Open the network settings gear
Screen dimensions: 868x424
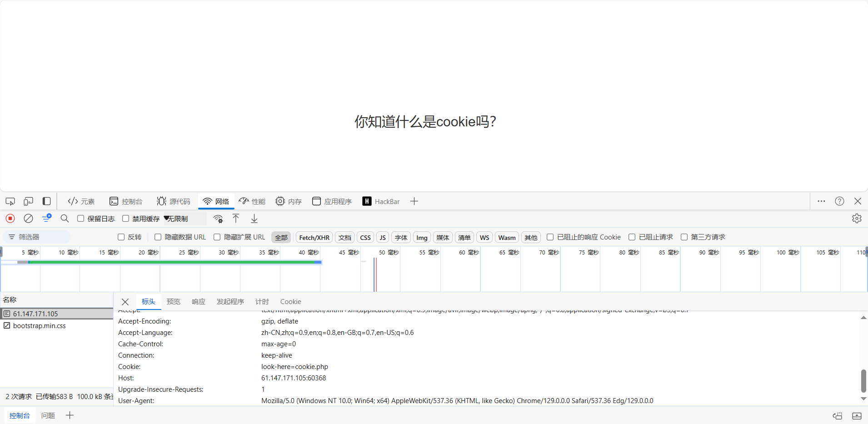(857, 219)
